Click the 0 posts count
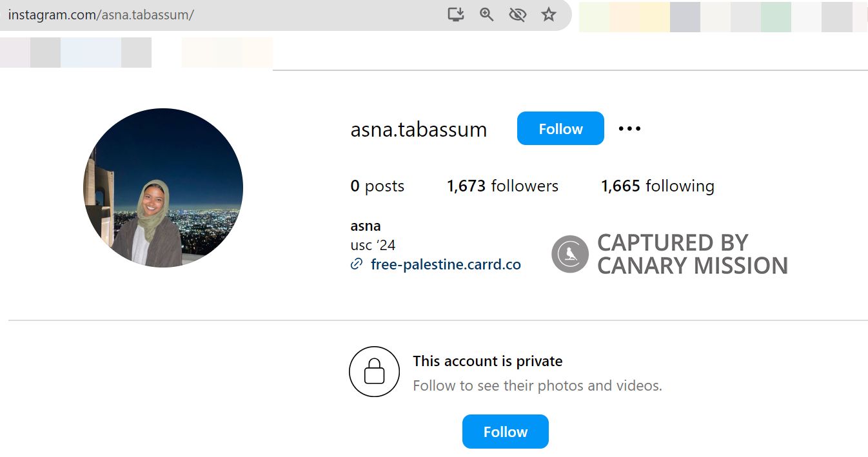868x457 pixels. pyautogui.click(x=377, y=186)
